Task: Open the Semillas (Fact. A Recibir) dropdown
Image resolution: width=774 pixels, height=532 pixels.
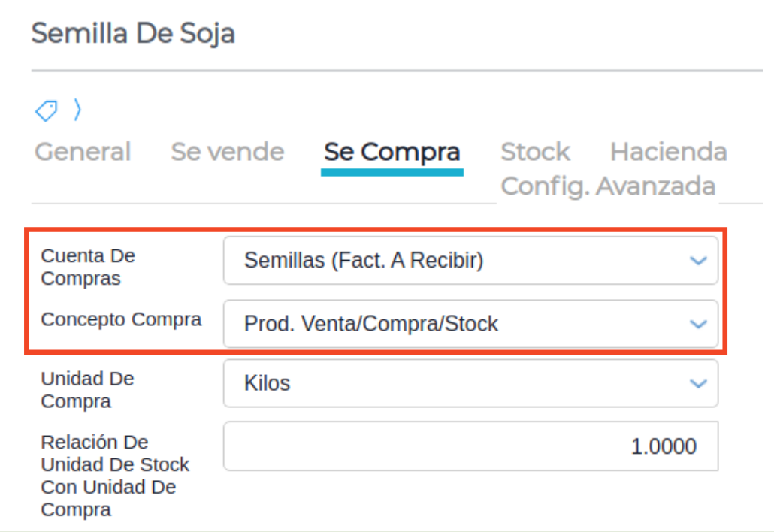Action: click(x=458, y=261)
